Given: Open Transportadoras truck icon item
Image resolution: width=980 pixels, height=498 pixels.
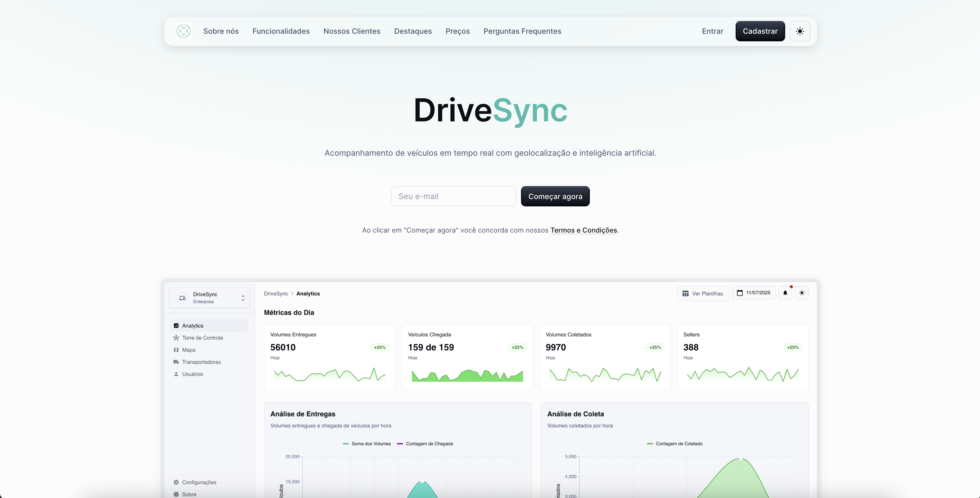Looking at the screenshot, I should (176, 362).
